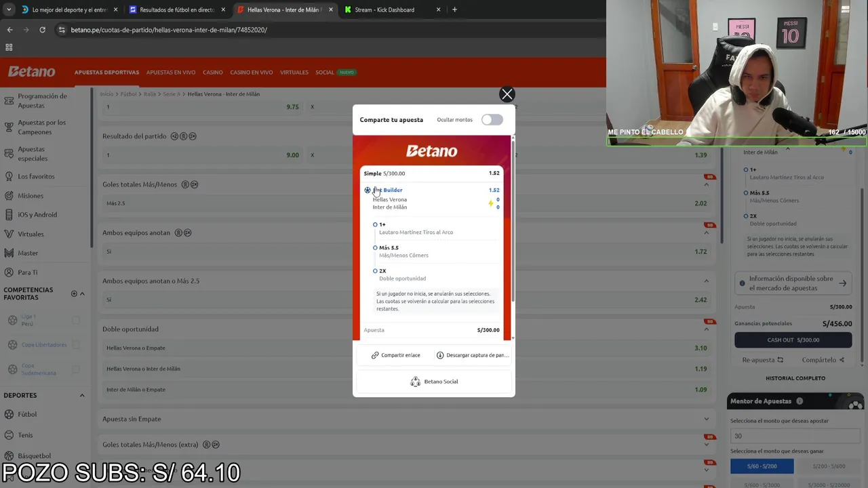Open Para Ti profile icon
868x488 pixels.
coord(9,272)
